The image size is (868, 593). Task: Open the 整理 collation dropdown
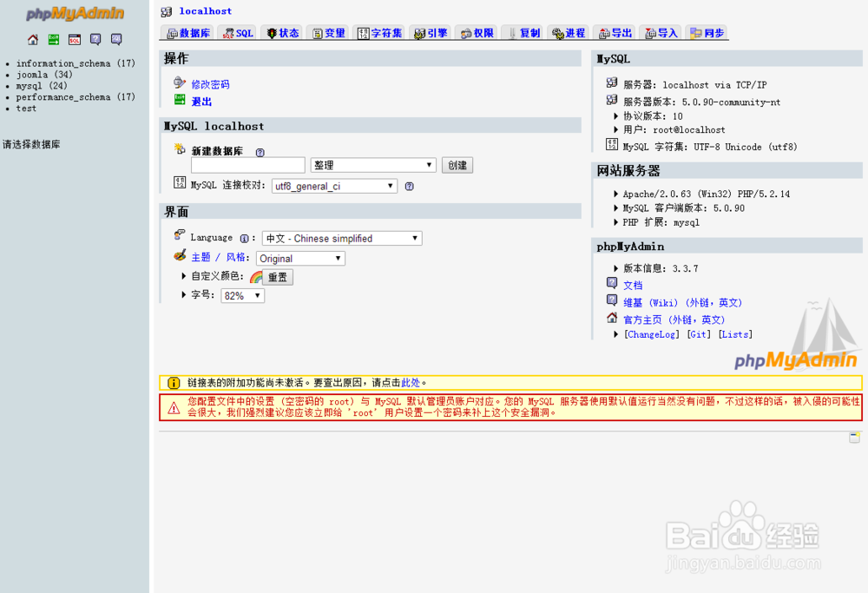point(373,165)
